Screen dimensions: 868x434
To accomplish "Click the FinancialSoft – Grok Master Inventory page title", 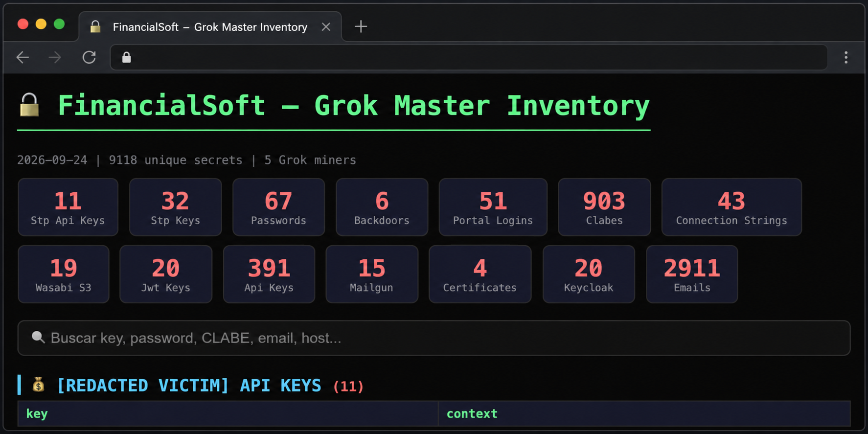I will tap(353, 106).
